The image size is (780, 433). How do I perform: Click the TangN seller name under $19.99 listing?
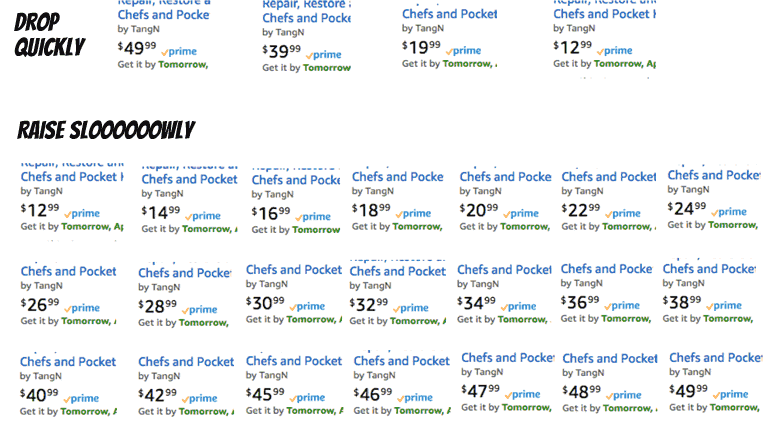point(429,28)
